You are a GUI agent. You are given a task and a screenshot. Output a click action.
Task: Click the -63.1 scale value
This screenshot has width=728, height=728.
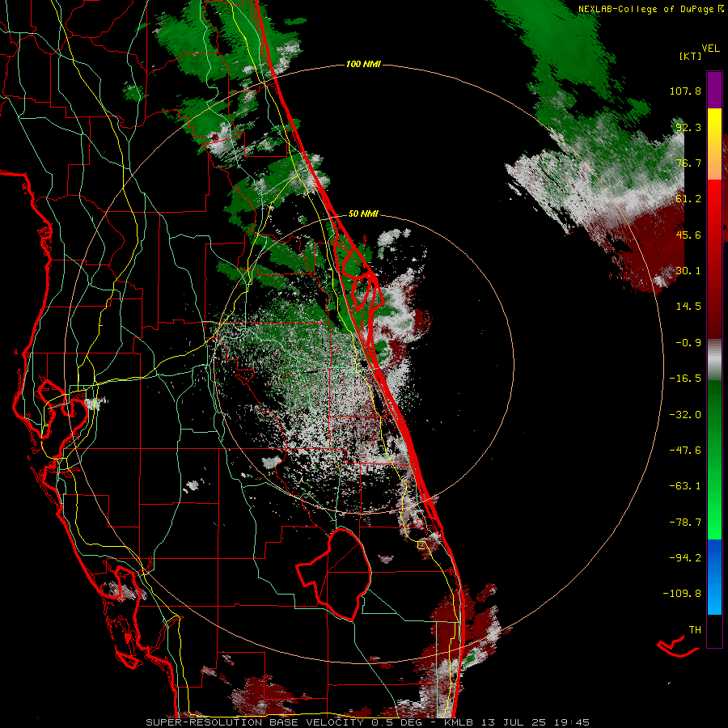(685, 486)
